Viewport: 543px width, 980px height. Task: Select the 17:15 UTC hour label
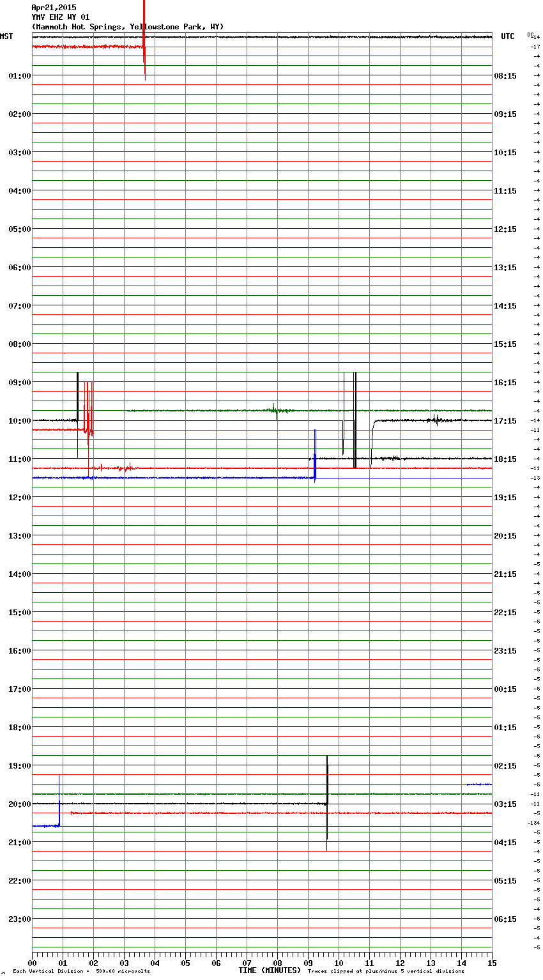tap(505, 421)
